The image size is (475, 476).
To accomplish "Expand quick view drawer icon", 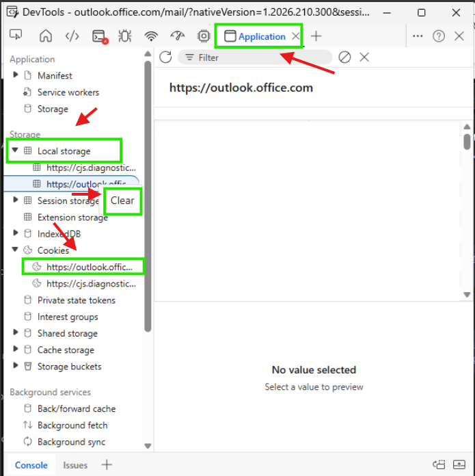I will [x=459, y=464].
